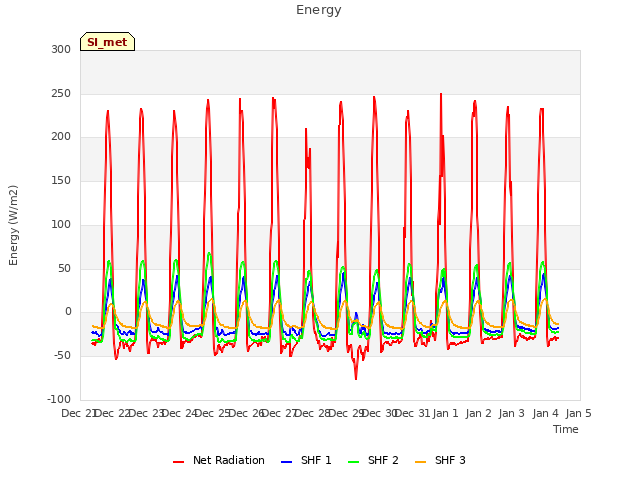Click the SI_met annotation label

107,42
